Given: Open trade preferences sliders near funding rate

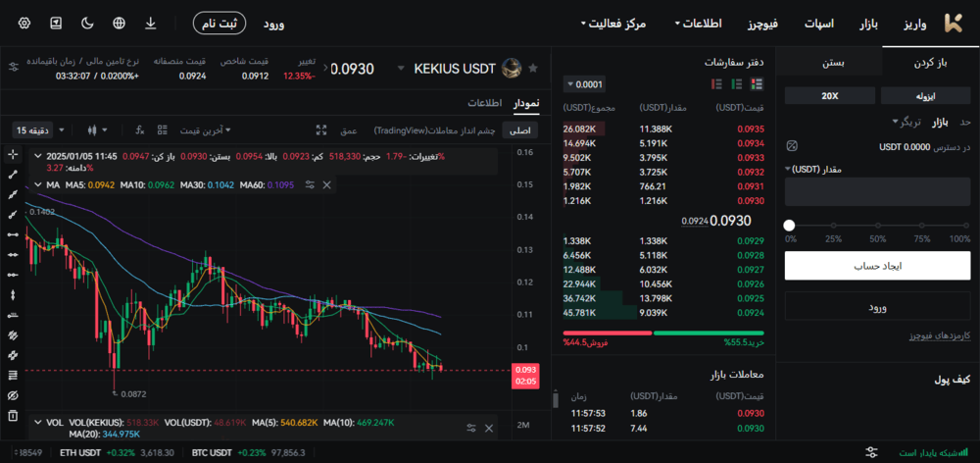Looking at the screenshot, I should (14, 67).
